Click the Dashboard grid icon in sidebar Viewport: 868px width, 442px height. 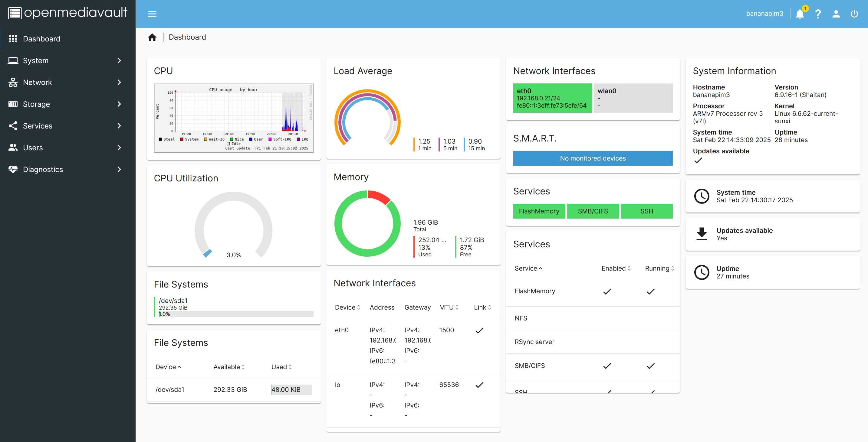(13, 39)
